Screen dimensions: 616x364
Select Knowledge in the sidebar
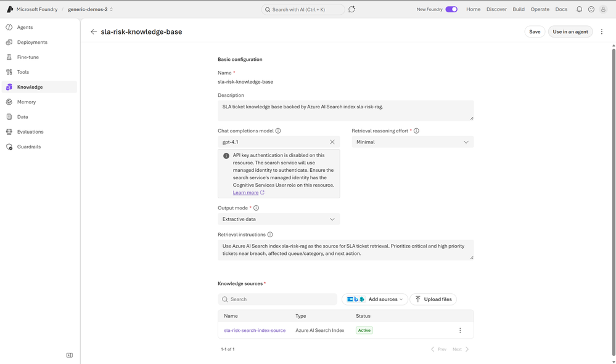click(x=39, y=87)
